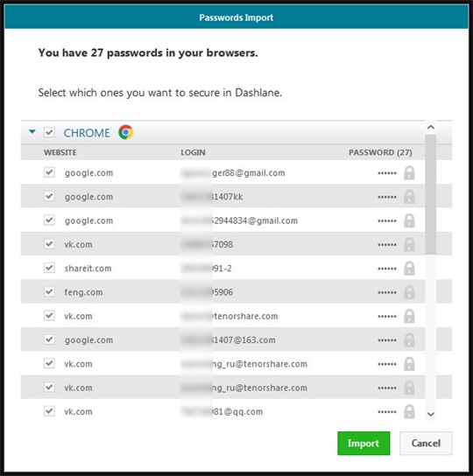Click lock icon in 1407@163.com row
This screenshot has width=473, height=476.
(409, 340)
